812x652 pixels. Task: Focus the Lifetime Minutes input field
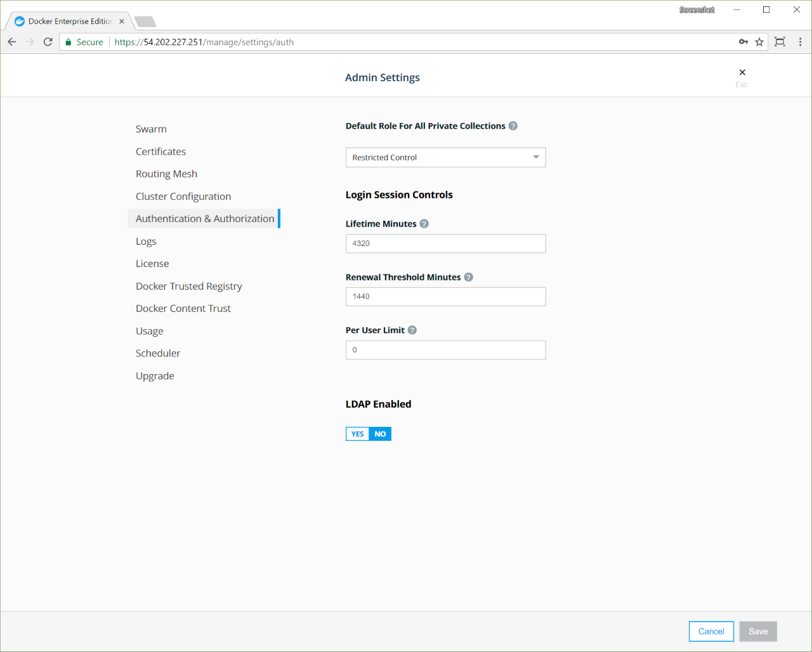coord(445,244)
